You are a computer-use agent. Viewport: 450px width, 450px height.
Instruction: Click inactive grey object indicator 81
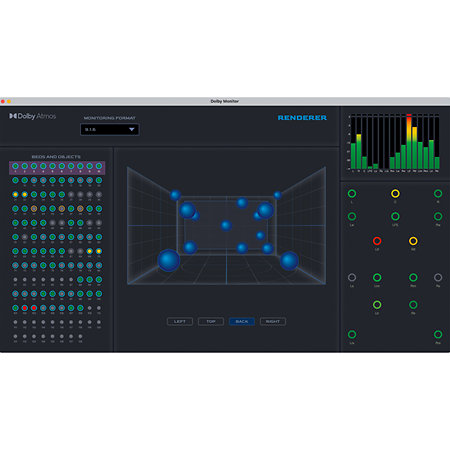point(15,280)
